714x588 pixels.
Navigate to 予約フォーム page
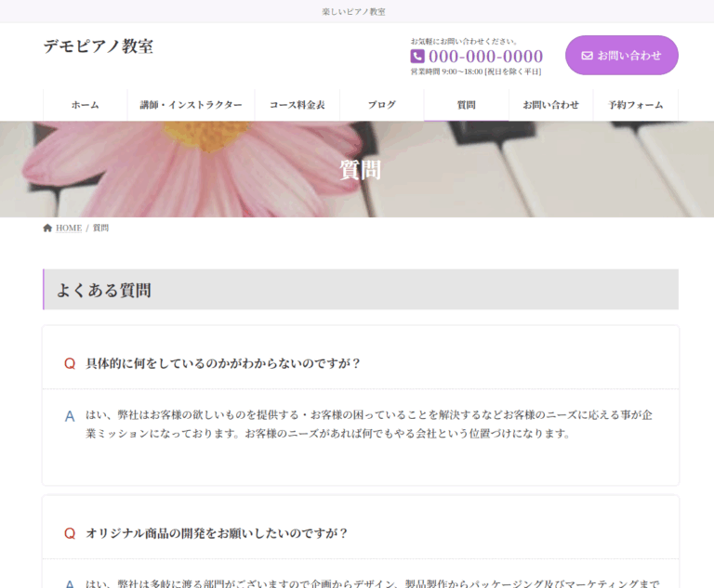tap(636, 105)
